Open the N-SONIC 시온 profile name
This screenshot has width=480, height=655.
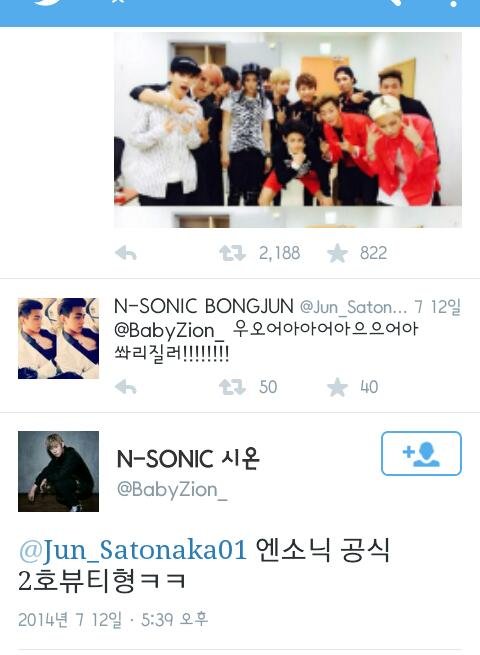[188, 459]
